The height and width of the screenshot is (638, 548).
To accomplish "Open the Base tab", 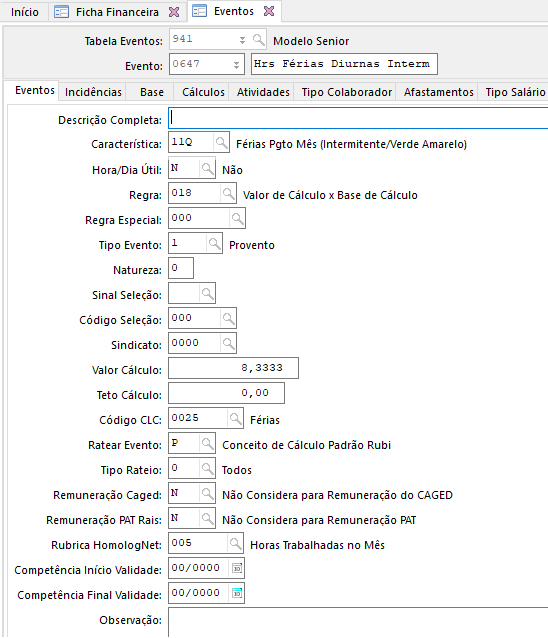I will 152,92.
